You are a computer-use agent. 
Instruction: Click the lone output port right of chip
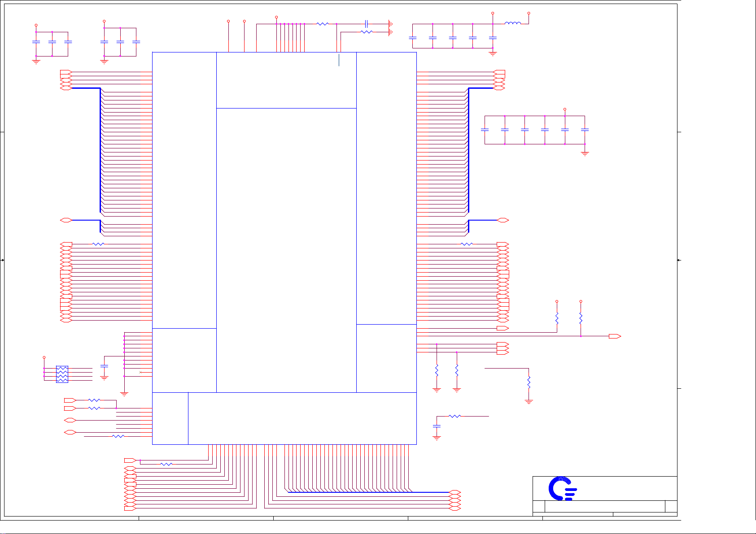tap(615, 336)
